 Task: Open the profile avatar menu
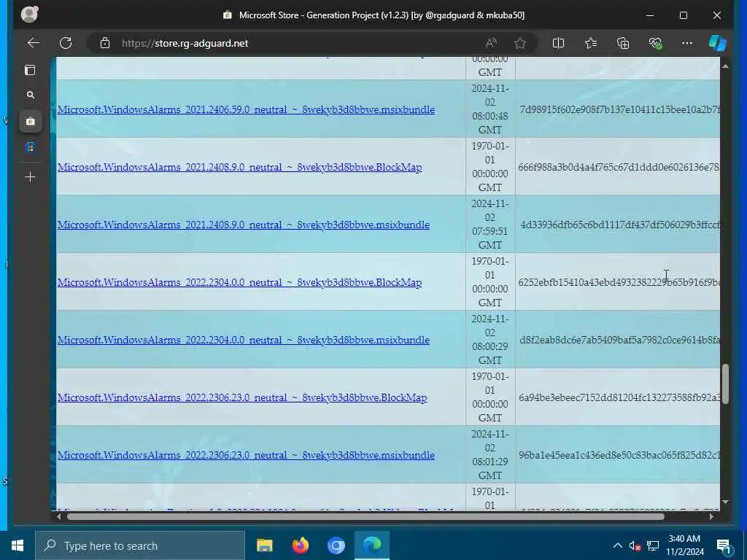[29, 14]
